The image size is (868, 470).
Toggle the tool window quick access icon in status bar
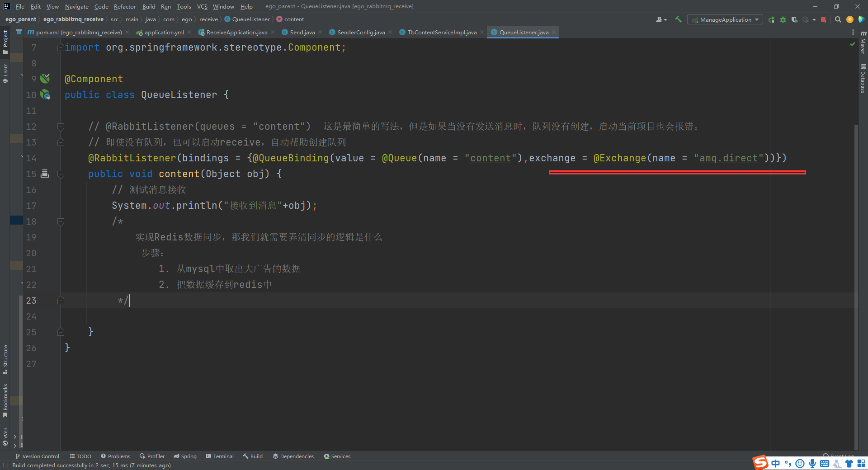(5, 465)
